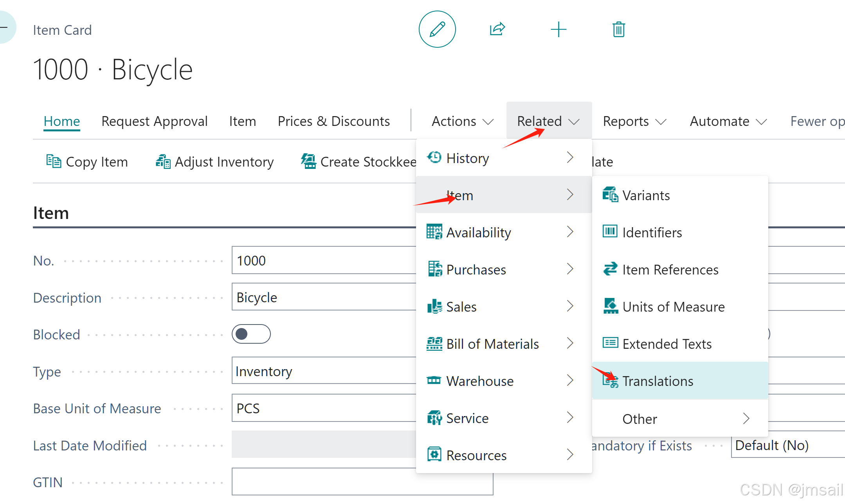Select Units of Measure entry
Viewport: 845px width, 504px height.
673,307
